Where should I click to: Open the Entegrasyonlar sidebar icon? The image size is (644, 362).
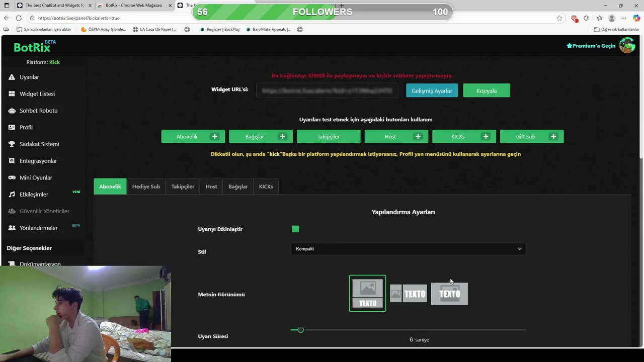tap(12, 161)
